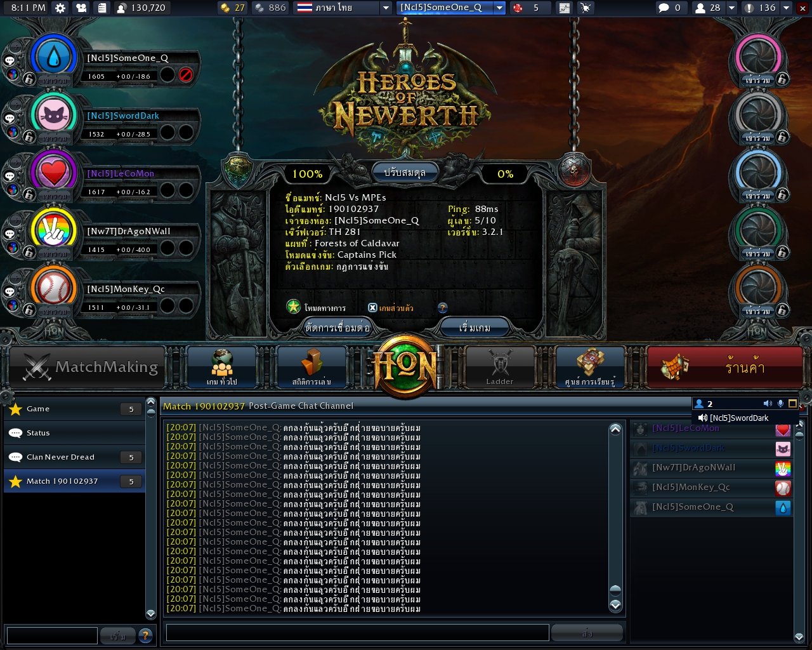Click the red dice icon in top bar
The image size is (812, 650).
(518, 8)
